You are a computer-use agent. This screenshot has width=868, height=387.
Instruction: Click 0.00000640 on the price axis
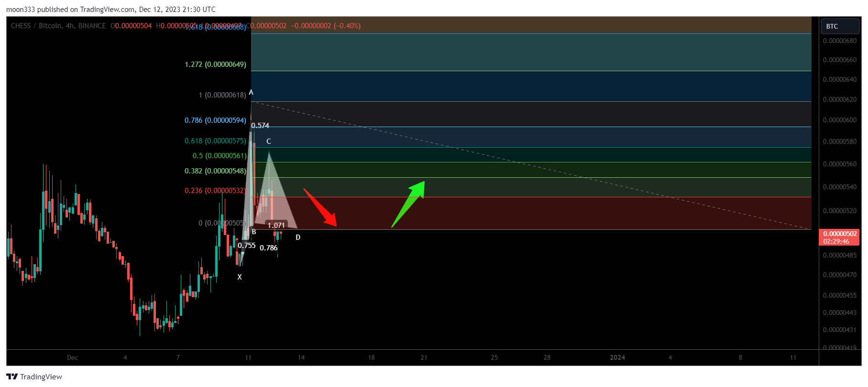(840, 80)
